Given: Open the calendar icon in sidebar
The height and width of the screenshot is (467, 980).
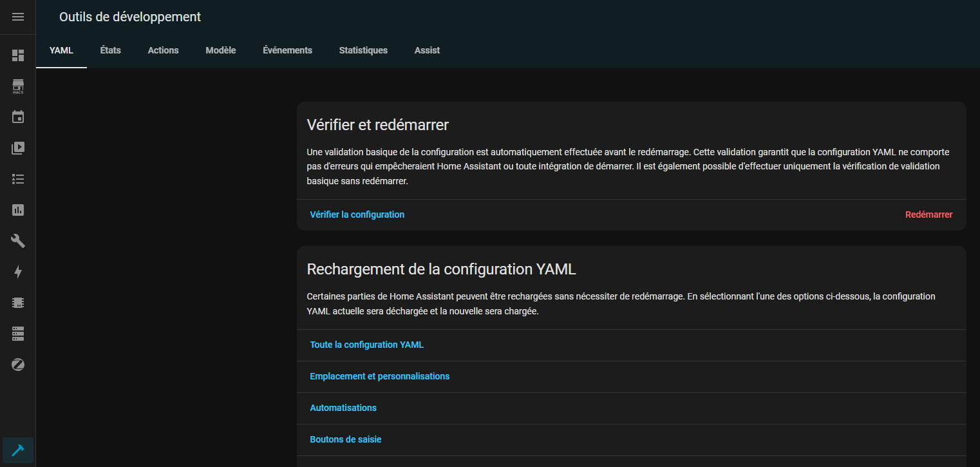Looking at the screenshot, I should coord(18,117).
